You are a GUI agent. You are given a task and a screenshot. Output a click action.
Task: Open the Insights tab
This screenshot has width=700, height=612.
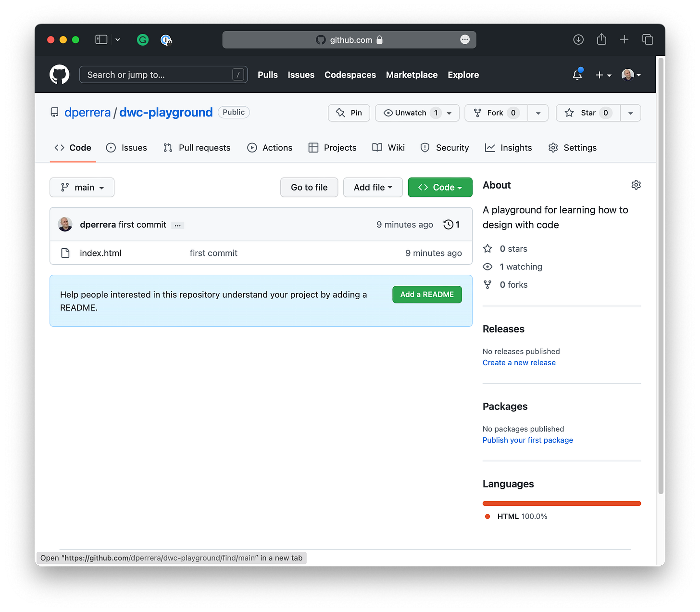click(x=509, y=148)
